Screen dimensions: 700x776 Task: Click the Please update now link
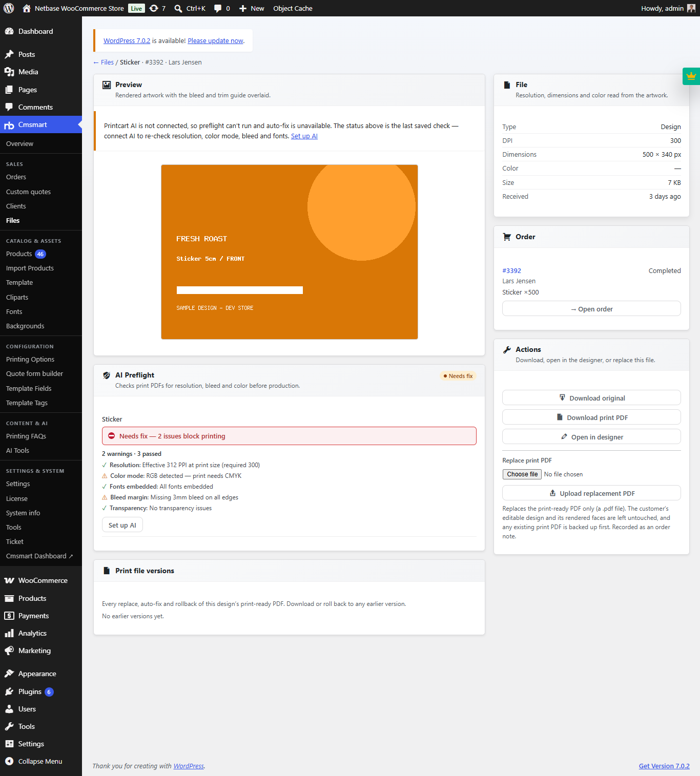click(215, 40)
